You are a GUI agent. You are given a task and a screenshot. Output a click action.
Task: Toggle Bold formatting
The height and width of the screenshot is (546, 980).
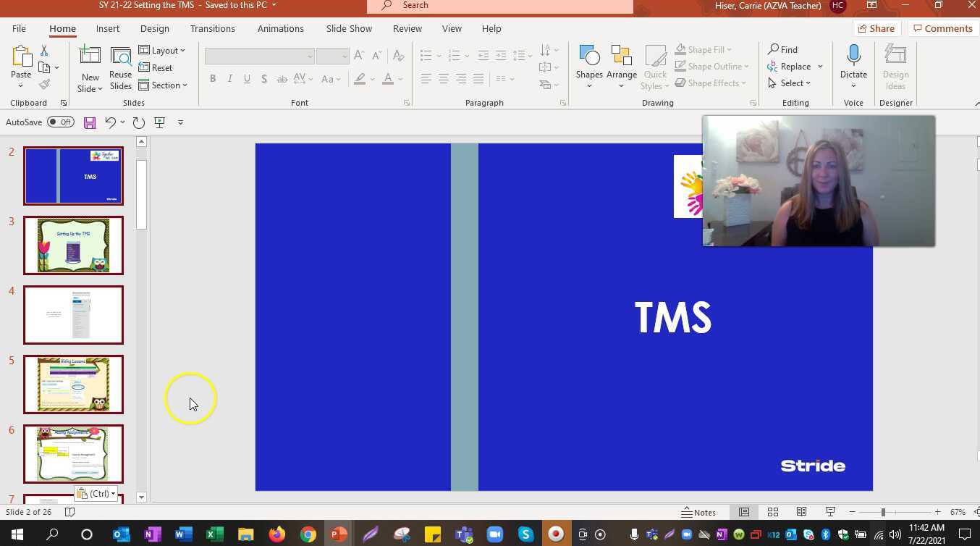click(212, 78)
